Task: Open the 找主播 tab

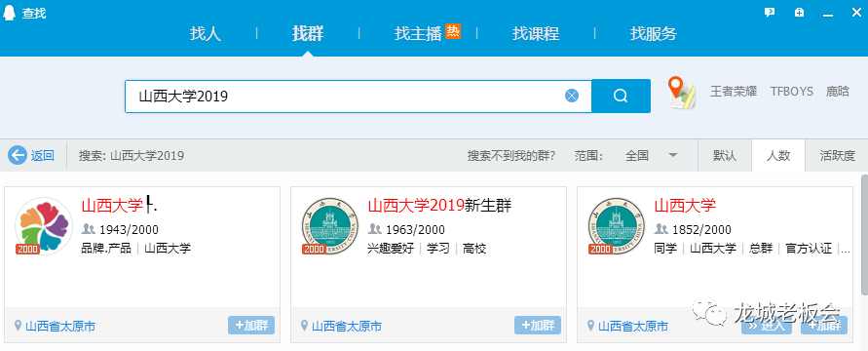Action: [418, 34]
